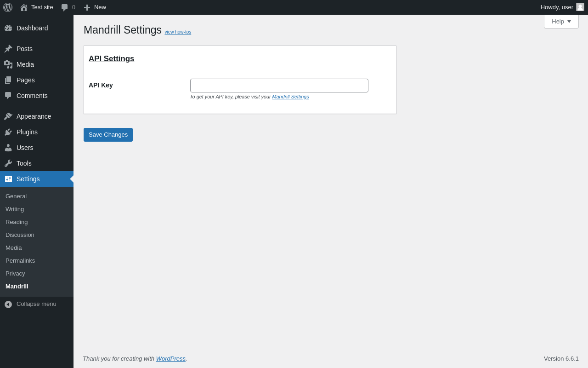Click the WordPress logo icon
This screenshot has height=368, width=588.
click(x=8, y=7)
